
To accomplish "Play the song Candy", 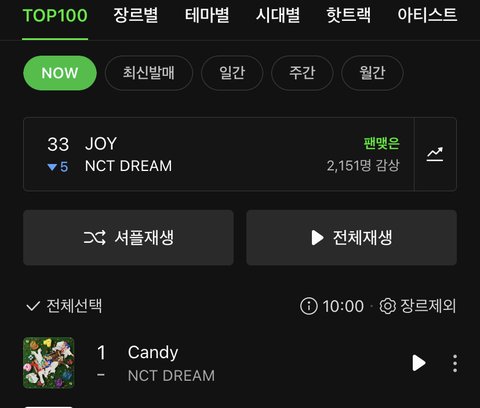I will tap(419, 363).
